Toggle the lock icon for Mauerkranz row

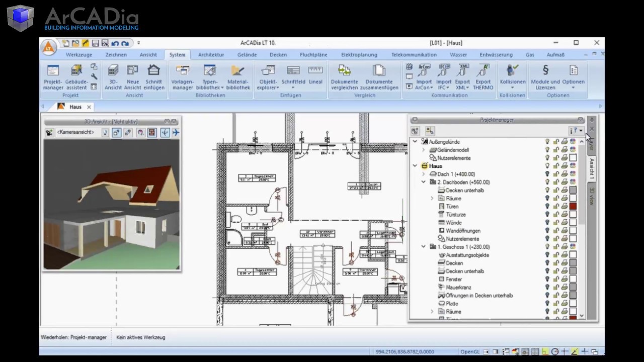556,287
